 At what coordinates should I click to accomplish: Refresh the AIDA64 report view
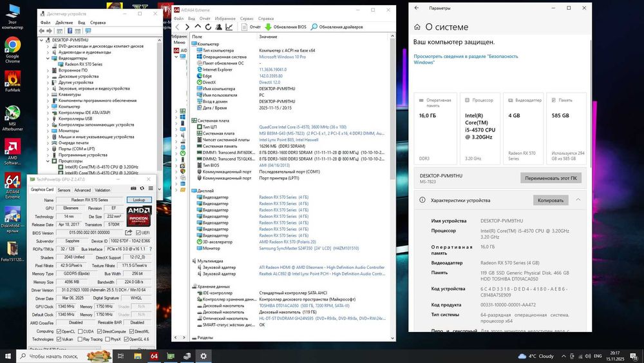click(x=208, y=27)
